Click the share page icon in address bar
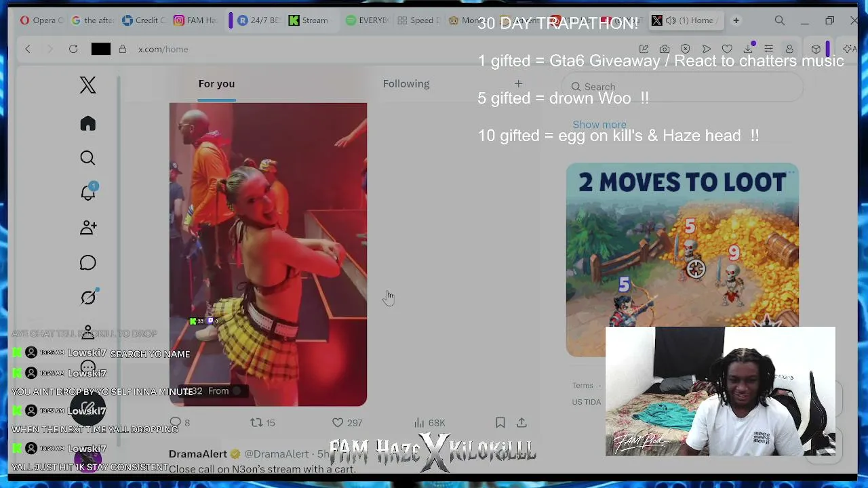Image resolution: width=868 pixels, height=488 pixels. pos(644,49)
